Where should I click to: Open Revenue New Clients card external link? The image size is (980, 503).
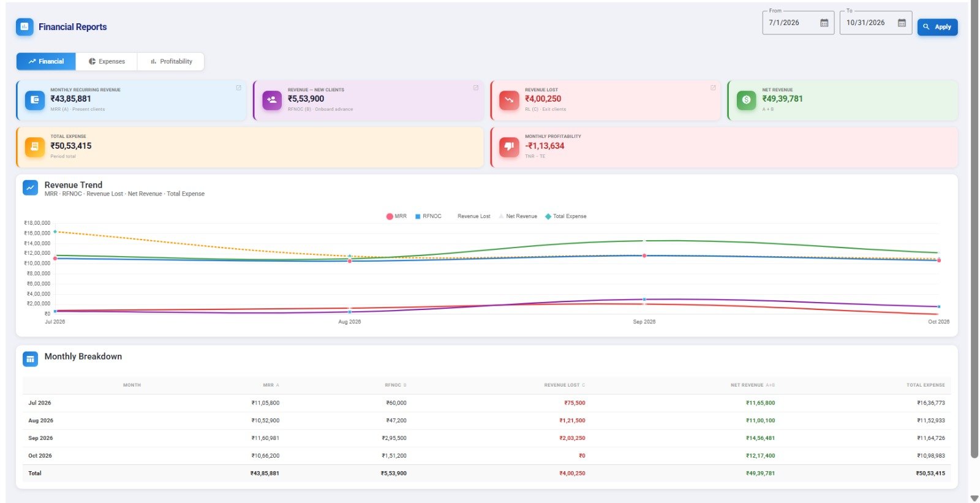(476, 88)
